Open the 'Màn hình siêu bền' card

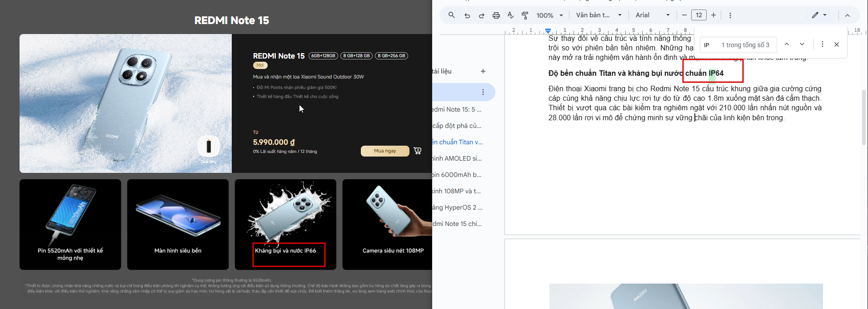point(178,225)
